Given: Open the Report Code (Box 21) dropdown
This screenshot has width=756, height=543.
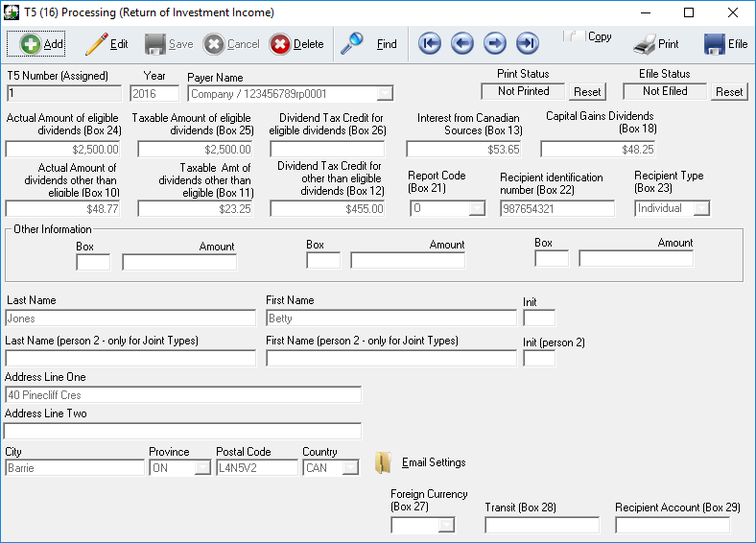Looking at the screenshot, I should pos(477,209).
